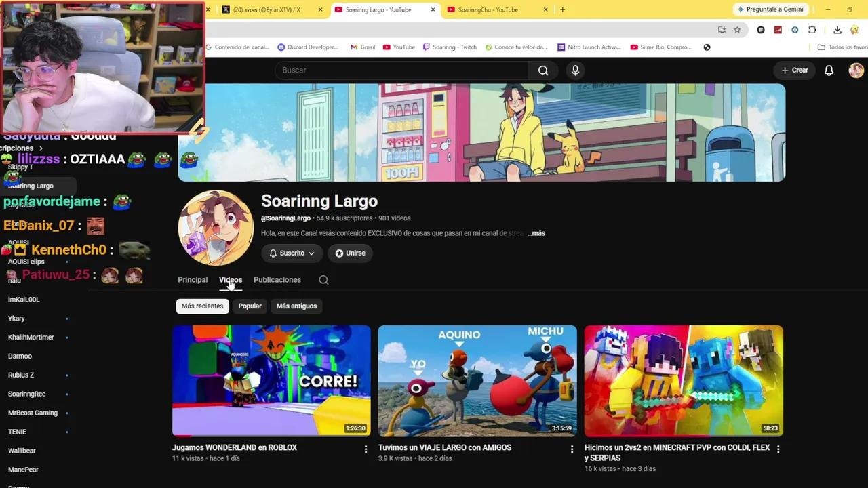Play the VIAJE LARGO con AMIGOS thumbnail
The height and width of the screenshot is (488, 868).
[477, 381]
